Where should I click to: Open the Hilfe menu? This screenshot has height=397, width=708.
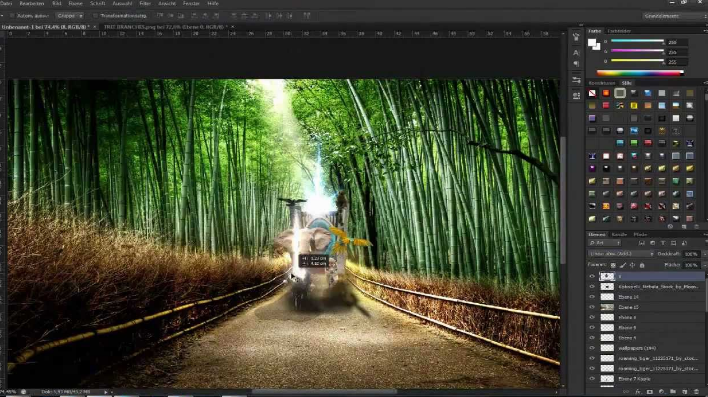[x=213, y=3]
